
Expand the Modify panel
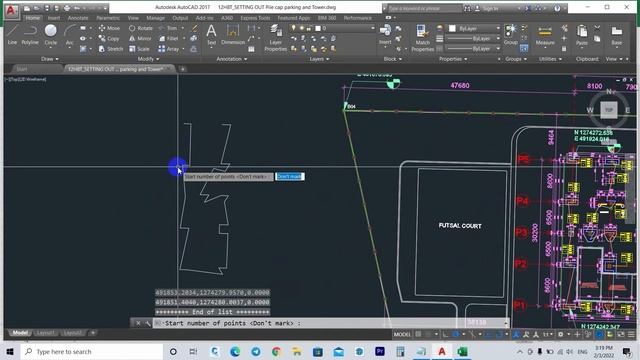(148, 59)
